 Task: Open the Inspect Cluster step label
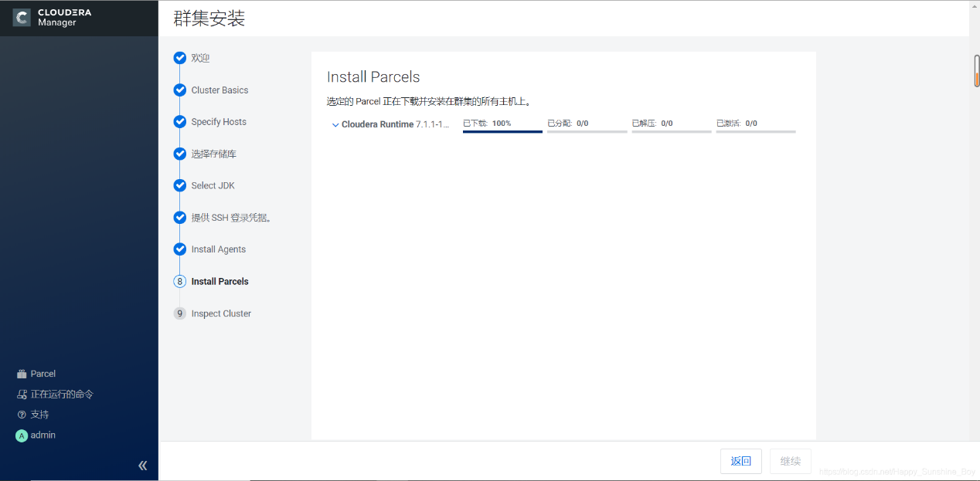point(221,313)
